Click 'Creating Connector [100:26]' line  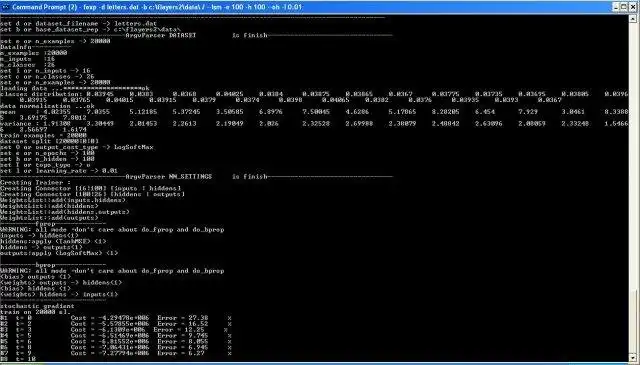point(92,194)
